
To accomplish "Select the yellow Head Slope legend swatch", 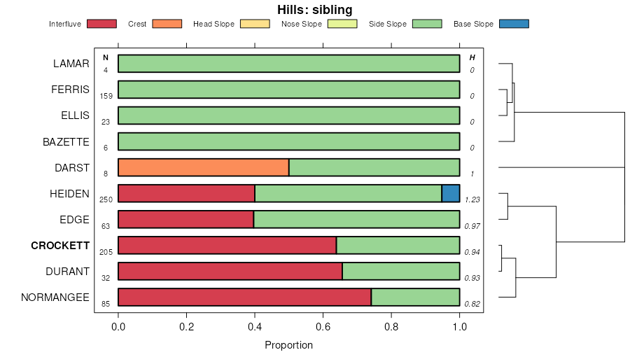I will coord(255,24).
